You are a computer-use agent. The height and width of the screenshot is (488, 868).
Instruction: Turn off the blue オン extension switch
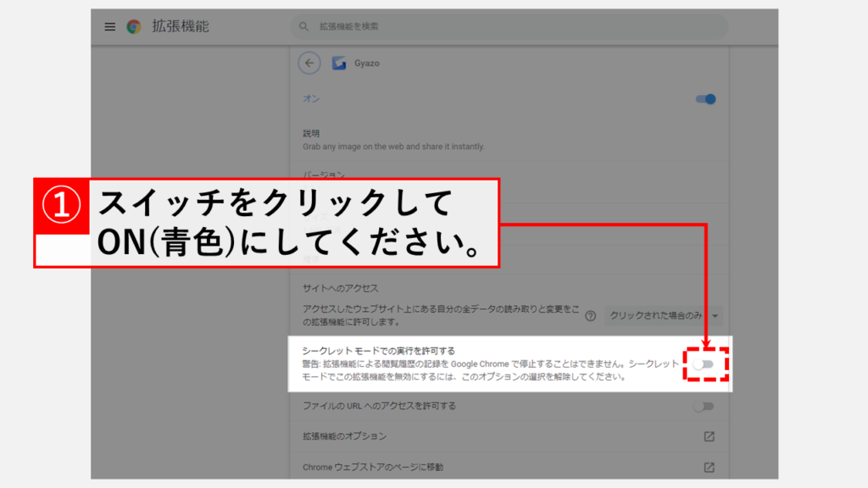pyautogui.click(x=705, y=99)
